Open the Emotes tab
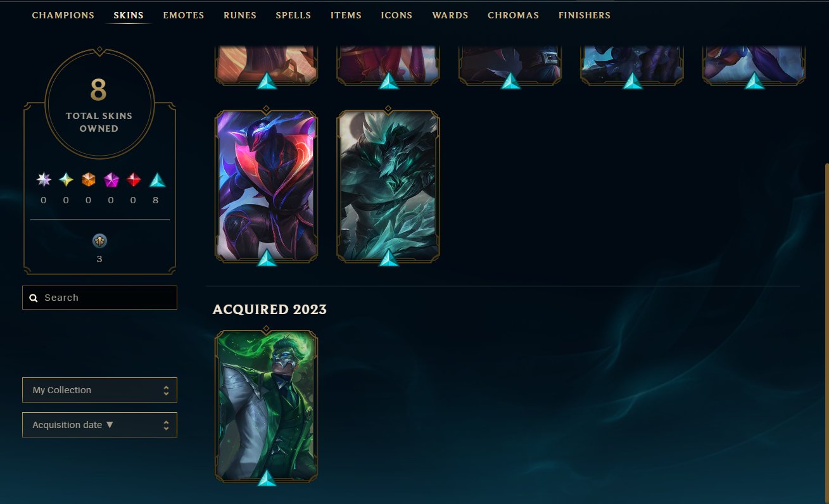 click(x=184, y=15)
